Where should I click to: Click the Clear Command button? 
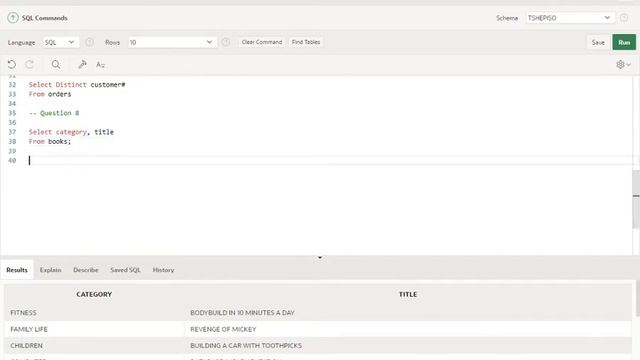click(262, 42)
